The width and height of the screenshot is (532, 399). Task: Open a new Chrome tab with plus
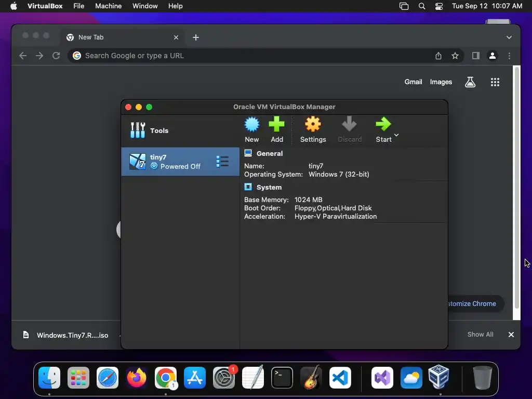(196, 37)
